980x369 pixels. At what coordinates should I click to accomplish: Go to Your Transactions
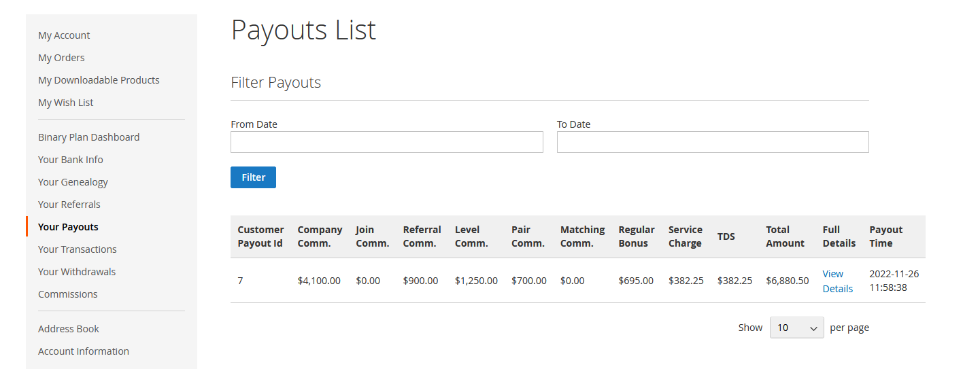78,249
